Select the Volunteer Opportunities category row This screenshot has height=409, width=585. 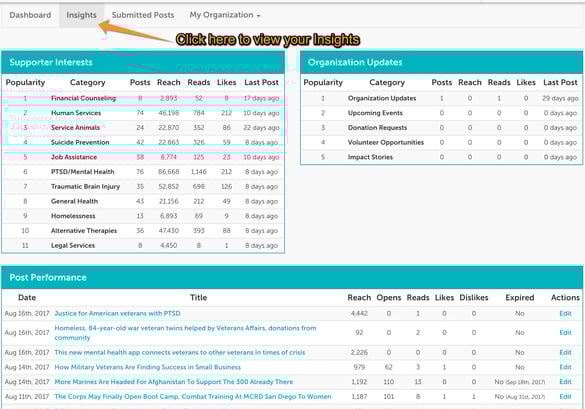(441, 143)
